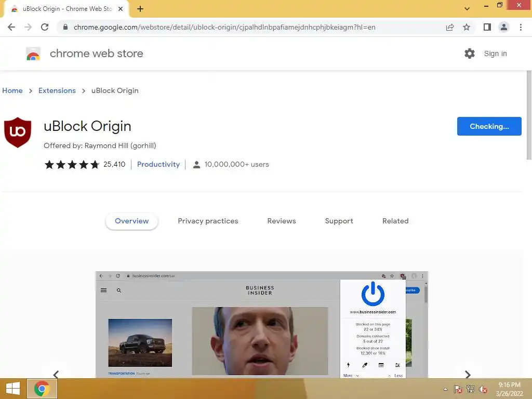Open the Support tab
532x399 pixels.
click(x=339, y=221)
